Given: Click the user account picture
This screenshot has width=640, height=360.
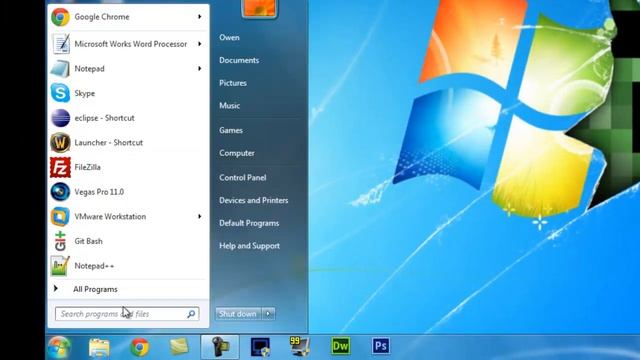Looking at the screenshot, I should [260, 8].
